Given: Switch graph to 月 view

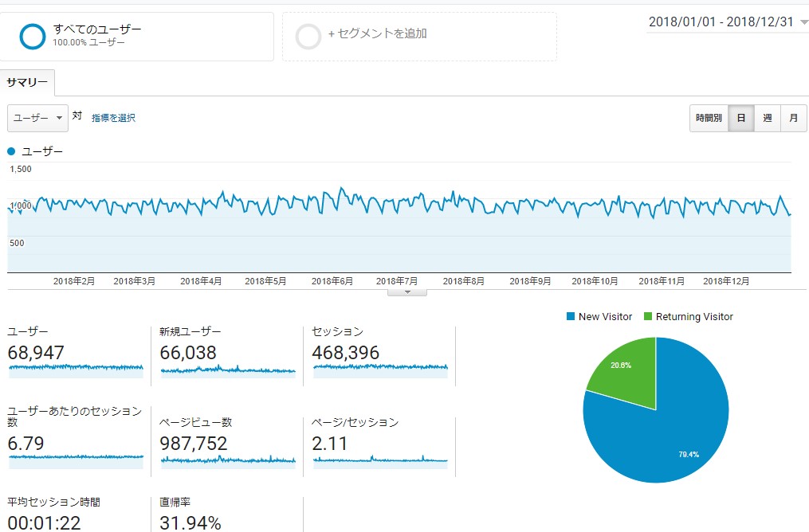Looking at the screenshot, I should pyautogui.click(x=794, y=118).
